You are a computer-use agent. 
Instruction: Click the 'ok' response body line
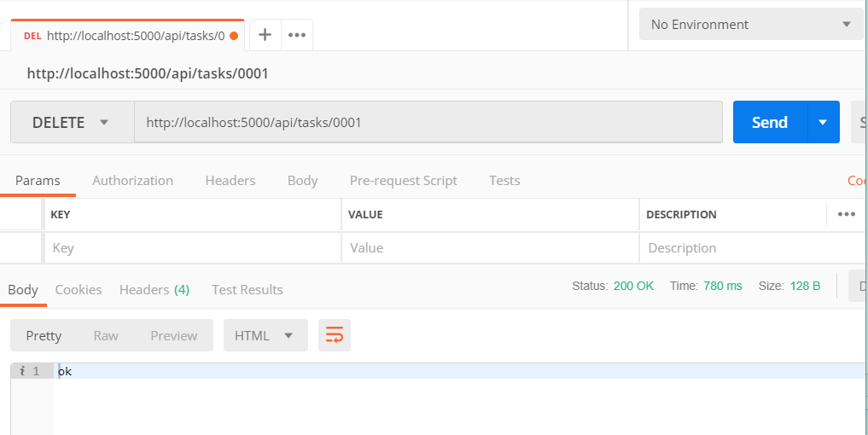pyautogui.click(x=461, y=371)
